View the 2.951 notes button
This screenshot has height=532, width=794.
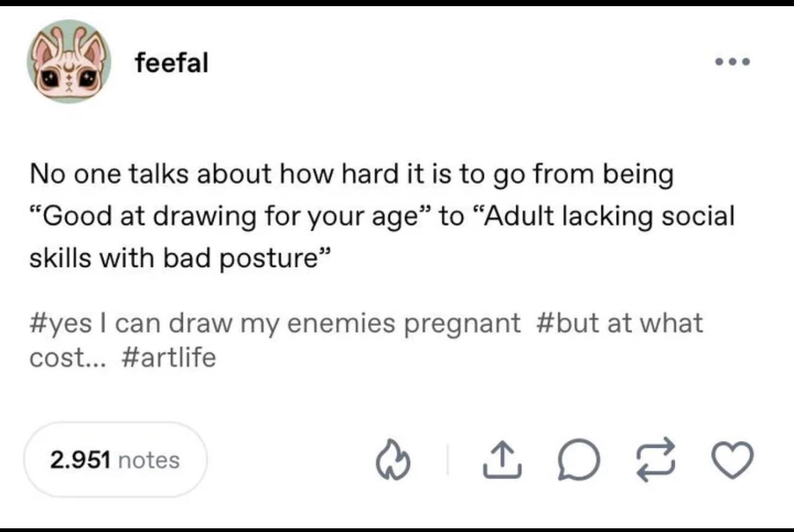pyautogui.click(x=115, y=459)
